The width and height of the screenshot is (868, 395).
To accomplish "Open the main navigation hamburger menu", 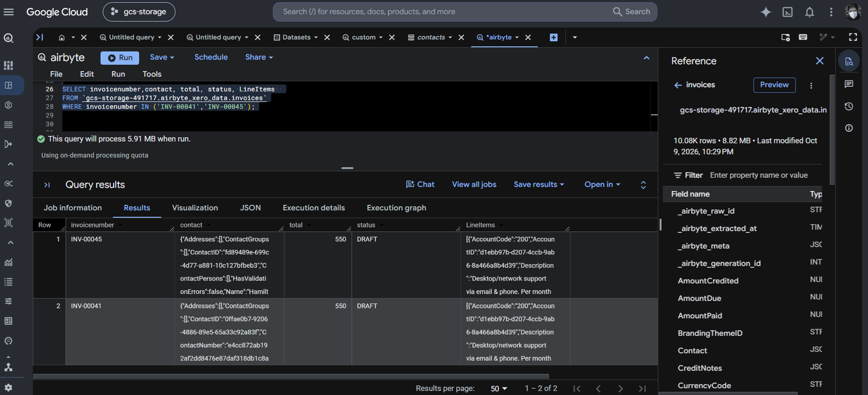I will click(9, 12).
